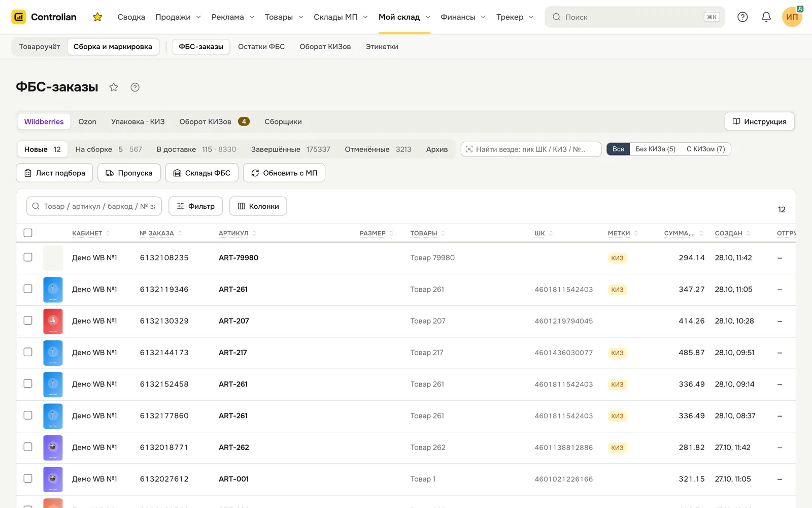The width and height of the screenshot is (812, 508).
Task: Sort by ШК column arrows
Action: click(551, 233)
